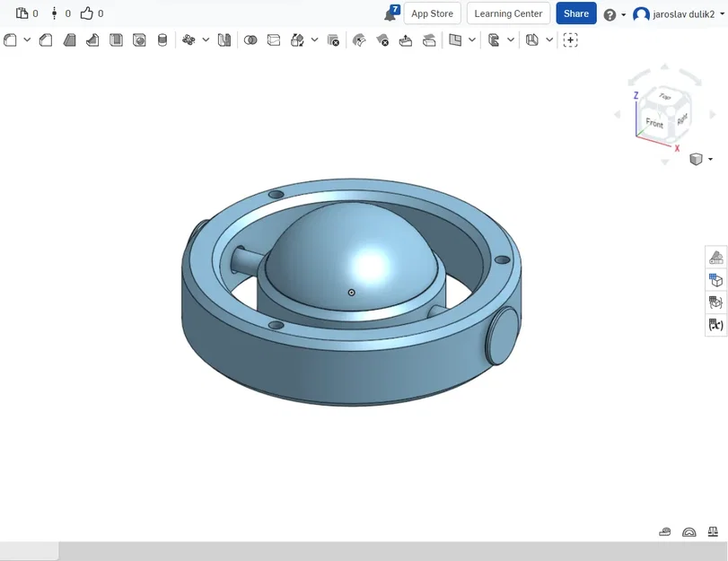The width and height of the screenshot is (728, 561).
Task: Select the Chamfer tool
Action: 46,40
